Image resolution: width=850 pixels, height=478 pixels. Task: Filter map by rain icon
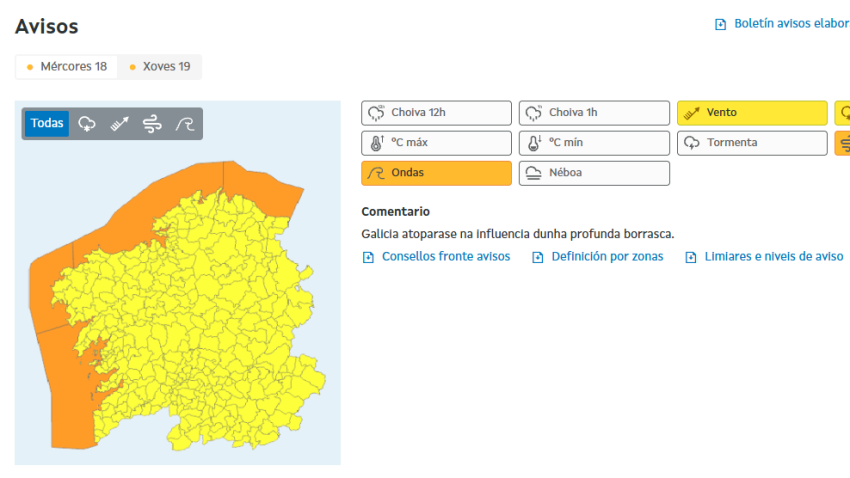pos(87,124)
